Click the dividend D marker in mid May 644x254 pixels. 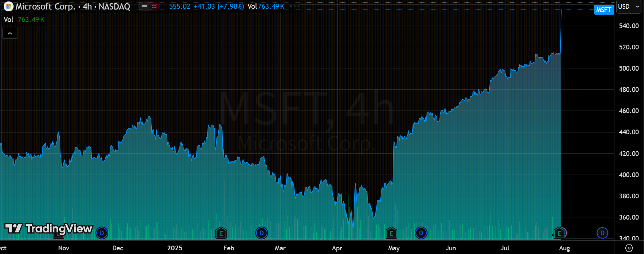pos(421,232)
